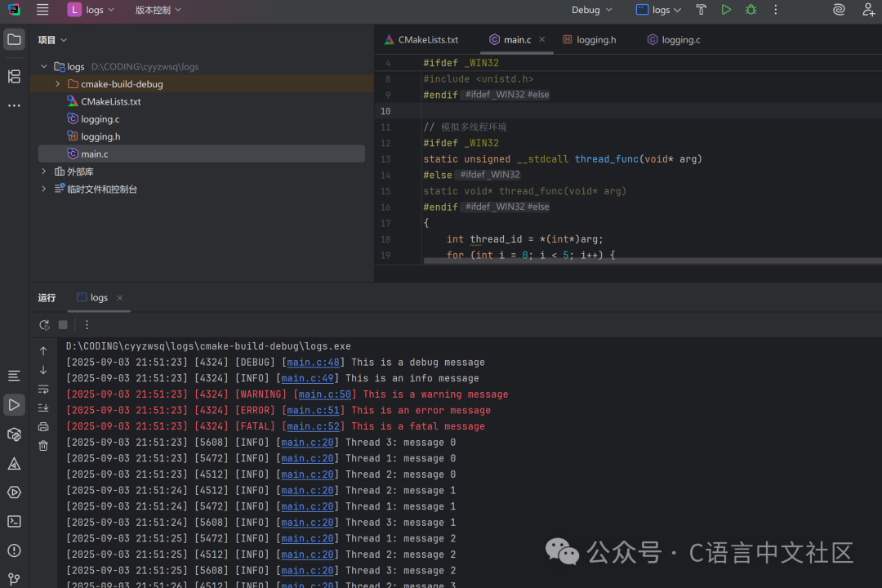Image resolution: width=882 pixels, height=588 pixels.
Task: Select main.c in project tree
Action: point(202,154)
